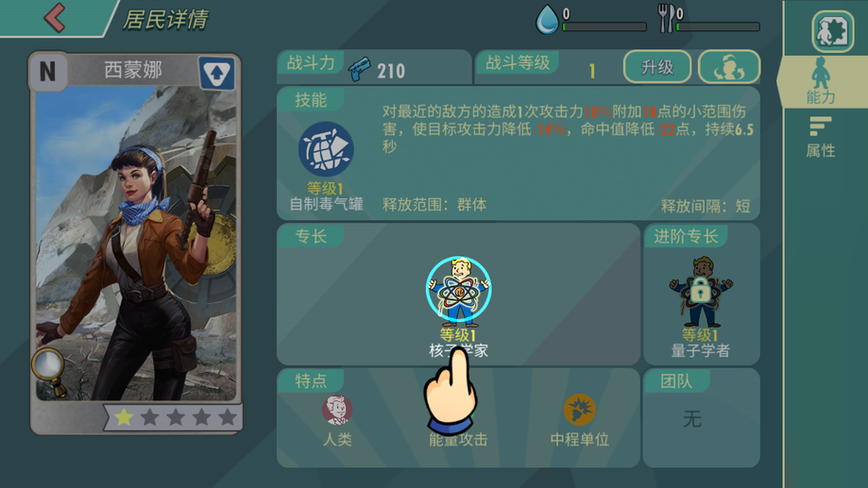Tap the water drop resource bar
868x488 pixels.
pos(590,20)
